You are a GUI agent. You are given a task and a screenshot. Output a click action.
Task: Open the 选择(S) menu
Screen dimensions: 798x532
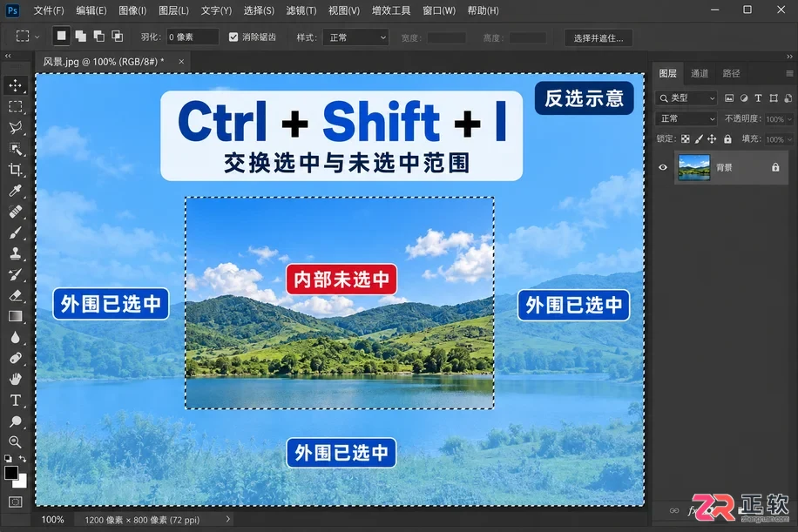click(x=259, y=10)
